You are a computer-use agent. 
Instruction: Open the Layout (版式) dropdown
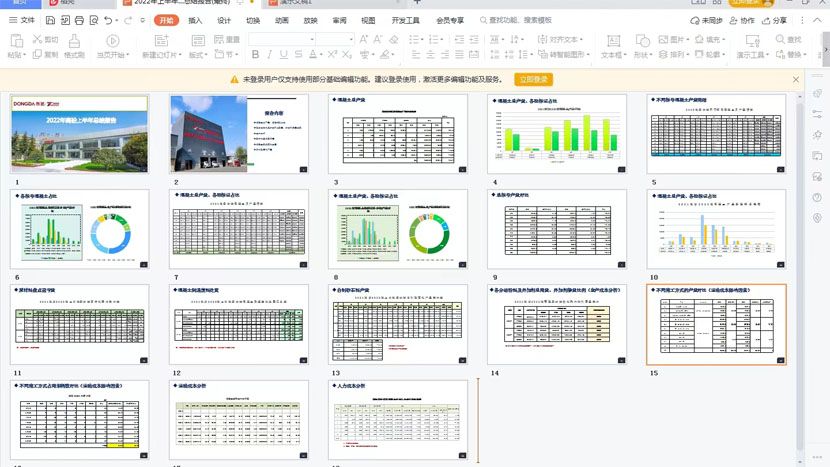pos(198,55)
